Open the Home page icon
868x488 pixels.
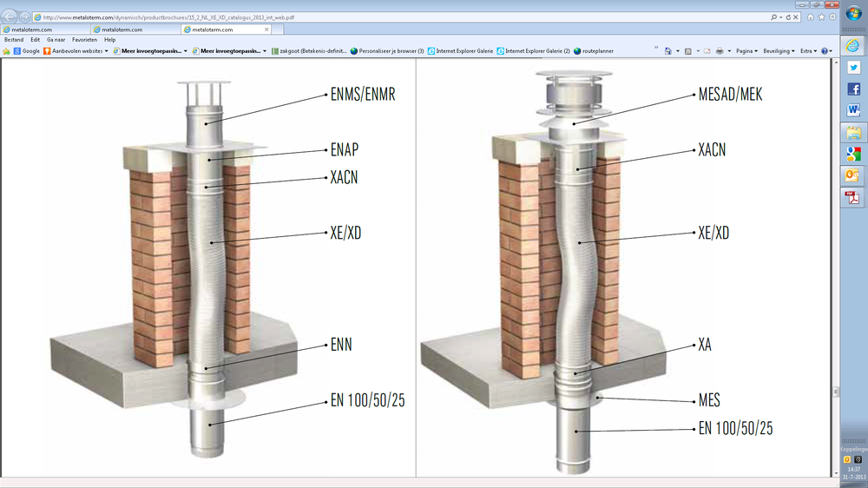pos(811,17)
